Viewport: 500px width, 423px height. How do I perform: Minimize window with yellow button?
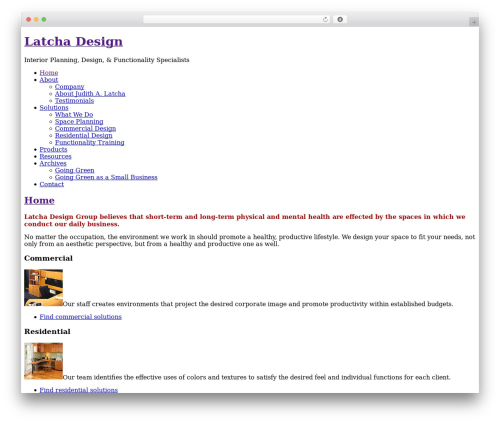click(36, 20)
